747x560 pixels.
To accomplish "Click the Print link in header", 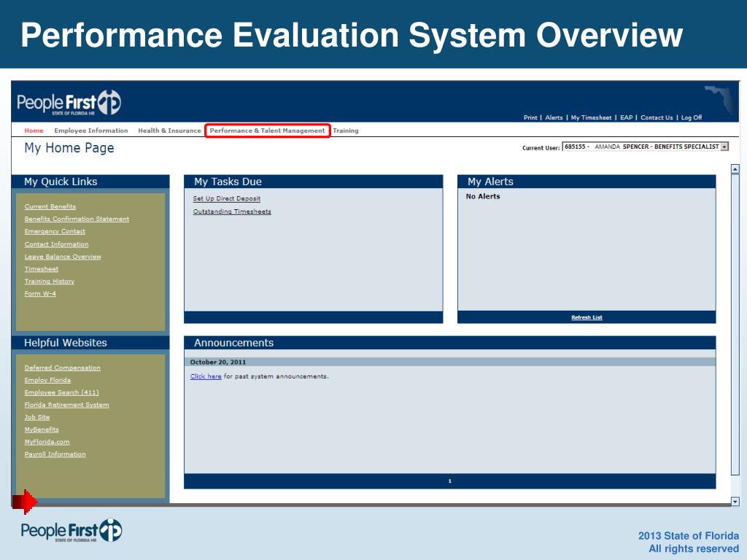I will (530, 117).
